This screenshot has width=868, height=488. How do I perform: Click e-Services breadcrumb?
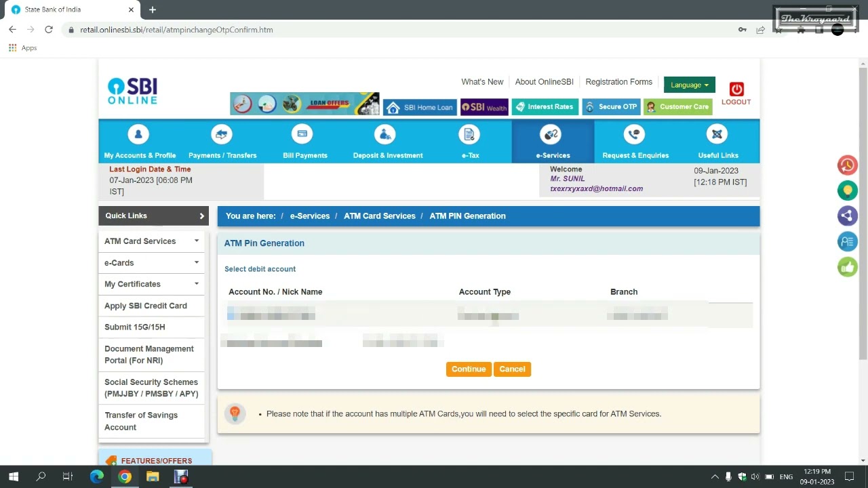(310, 216)
